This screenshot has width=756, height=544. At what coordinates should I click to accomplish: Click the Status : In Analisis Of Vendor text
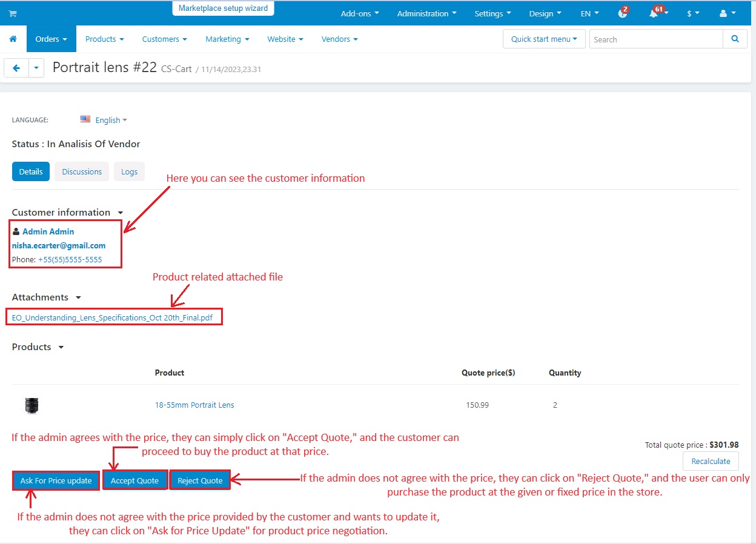click(x=76, y=144)
